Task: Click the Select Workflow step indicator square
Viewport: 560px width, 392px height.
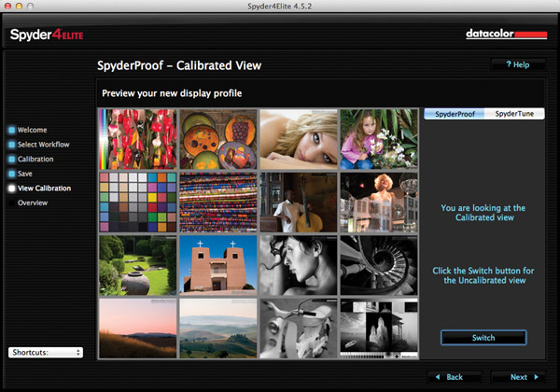Action: pyautogui.click(x=12, y=145)
